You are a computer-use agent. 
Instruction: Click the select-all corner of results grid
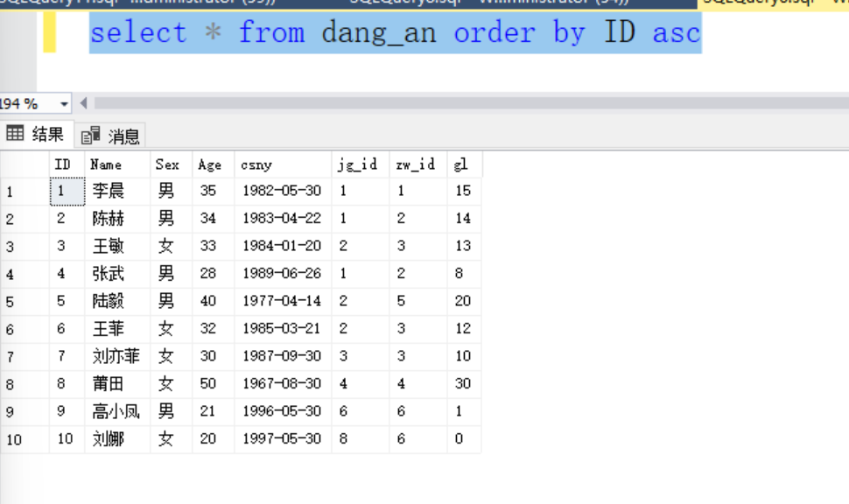[x=25, y=164]
